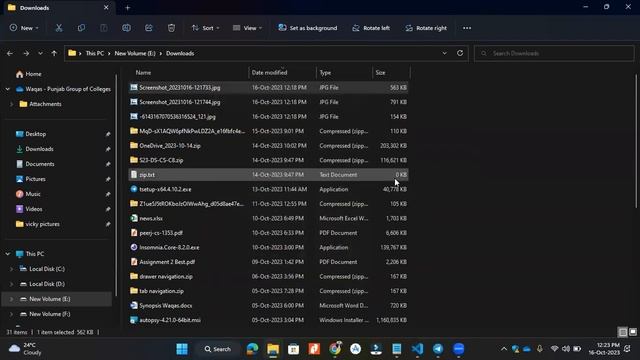This screenshot has width=640, height=360.
Task: Add a new tab
Action: click(127, 7)
